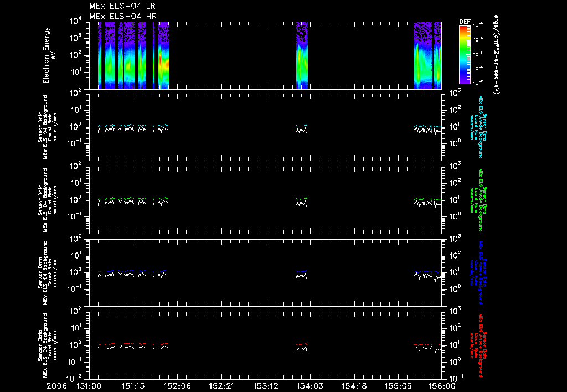Click the '152:06' time axis label
The height and width of the screenshot is (392, 567).
tap(178, 386)
